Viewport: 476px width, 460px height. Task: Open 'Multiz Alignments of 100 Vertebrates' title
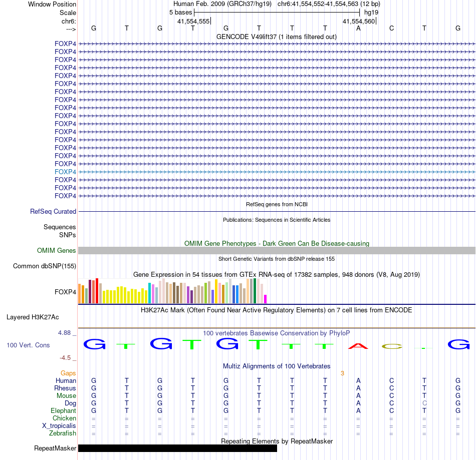click(x=277, y=366)
